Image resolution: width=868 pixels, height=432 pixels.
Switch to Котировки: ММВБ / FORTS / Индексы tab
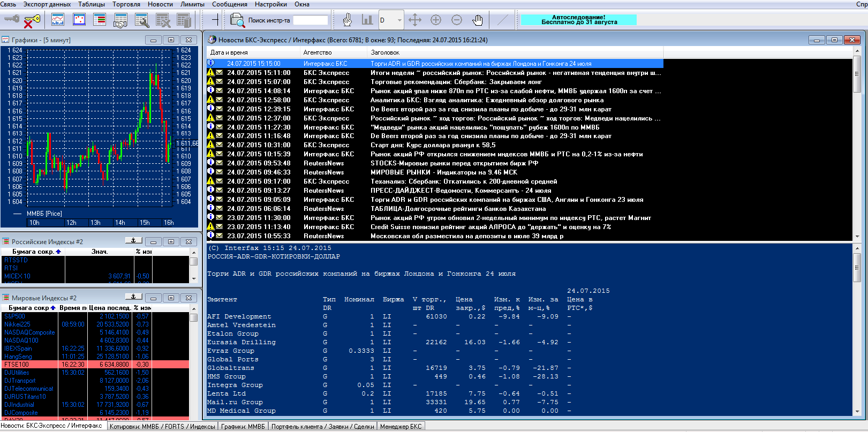(x=162, y=427)
